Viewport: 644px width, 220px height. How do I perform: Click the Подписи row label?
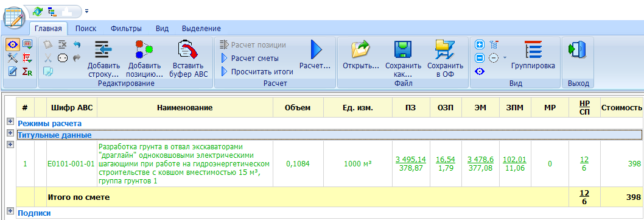tap(34, 213)
